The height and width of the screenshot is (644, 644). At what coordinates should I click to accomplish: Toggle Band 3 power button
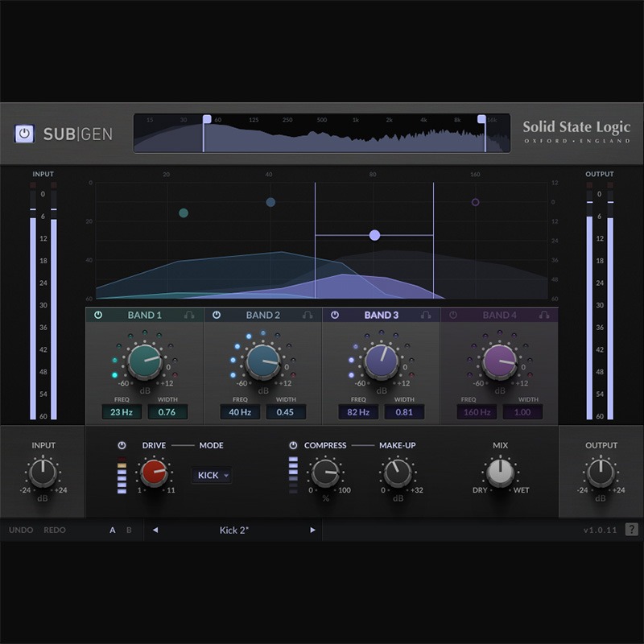coord(335,315)
